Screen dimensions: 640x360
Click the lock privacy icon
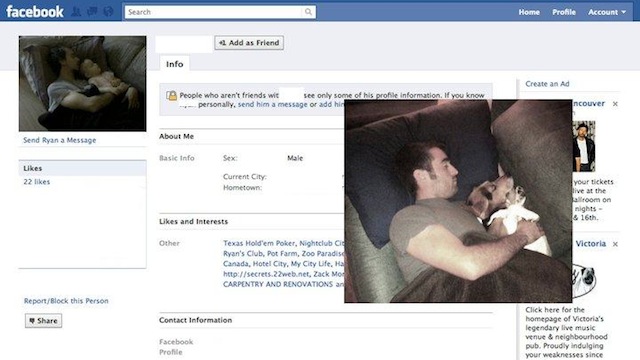pyautogui.click(x=171, y=96)
